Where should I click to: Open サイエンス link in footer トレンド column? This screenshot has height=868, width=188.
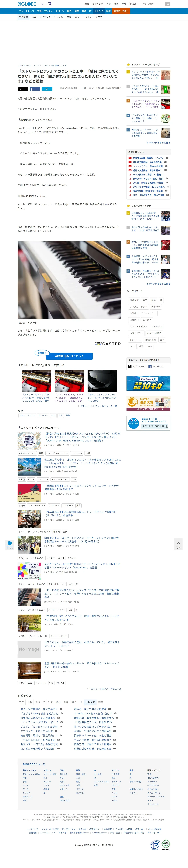pos(116,781)
